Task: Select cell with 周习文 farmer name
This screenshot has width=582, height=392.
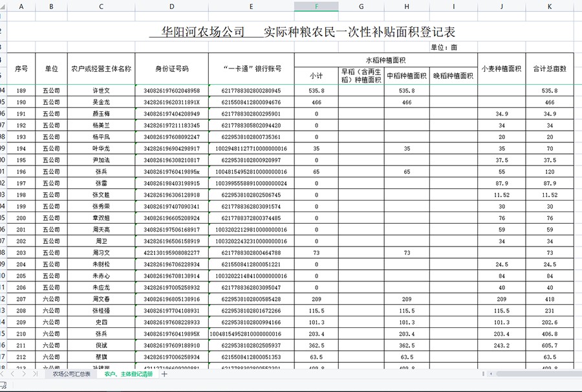Action: [101, 253]
